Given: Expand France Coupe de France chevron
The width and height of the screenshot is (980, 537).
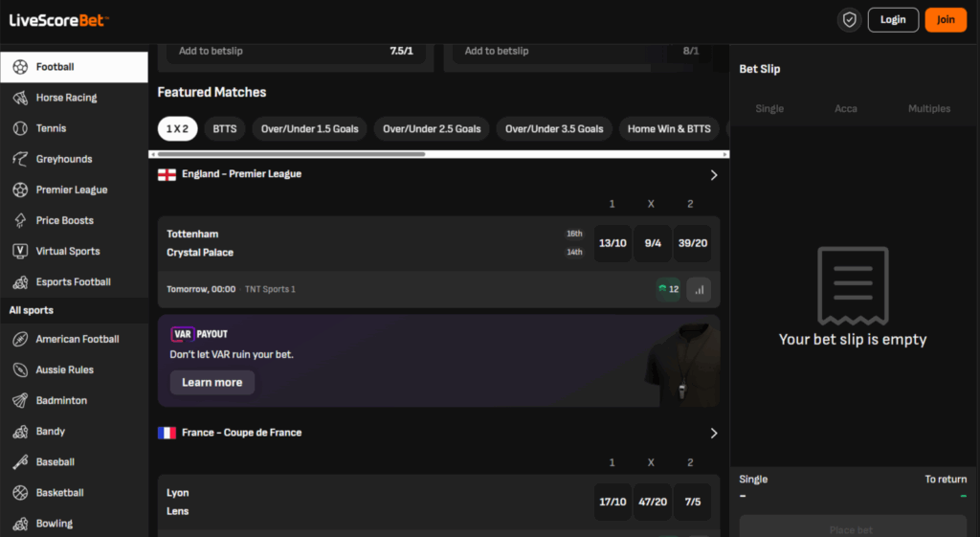Looking at the screenshot, I should pos(714,434).
